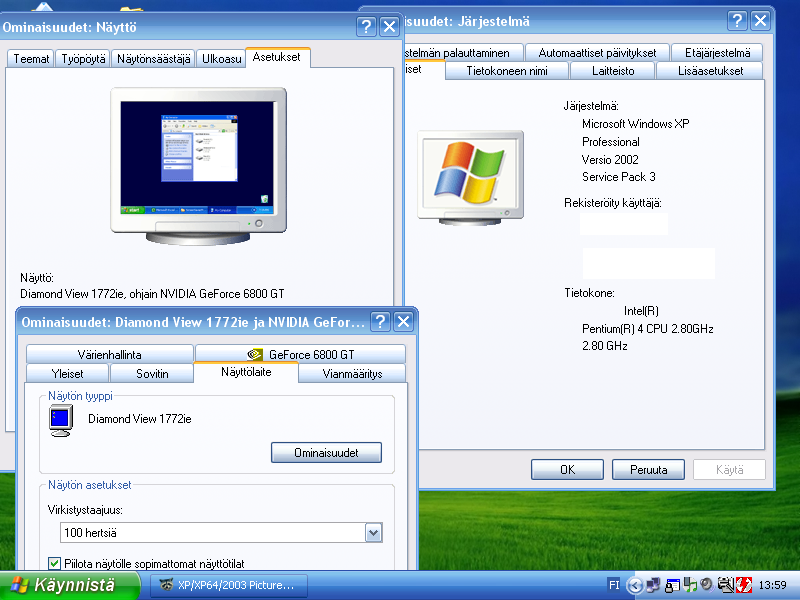This screenshot has width=800, height=600.
Task: Open the Vianmääritys tab
Action: click(352, 373)
